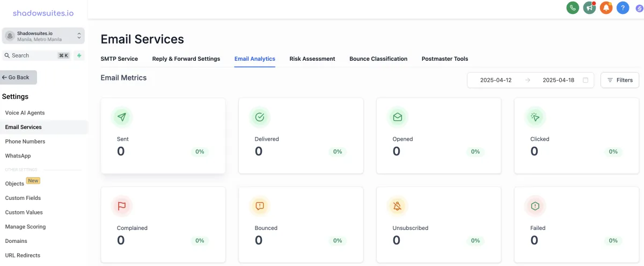Click the Opened envelope icon
Screen dimensions: 644x266
click(x=398, y=117)
